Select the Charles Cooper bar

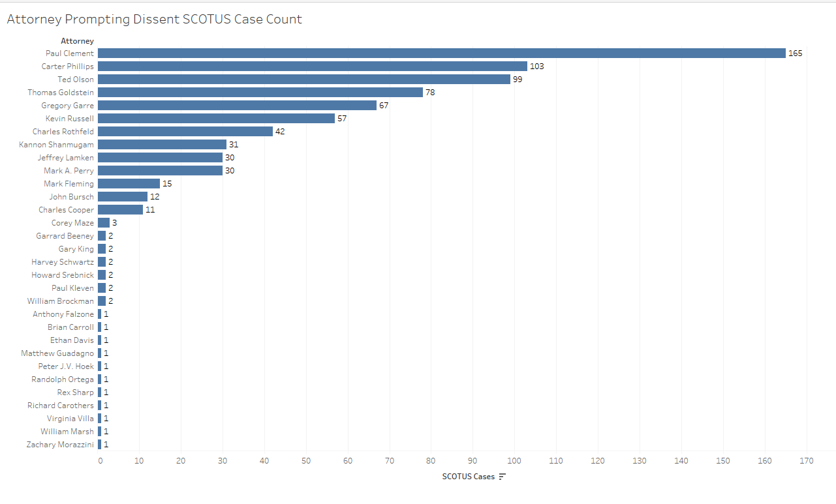point(120,210)
